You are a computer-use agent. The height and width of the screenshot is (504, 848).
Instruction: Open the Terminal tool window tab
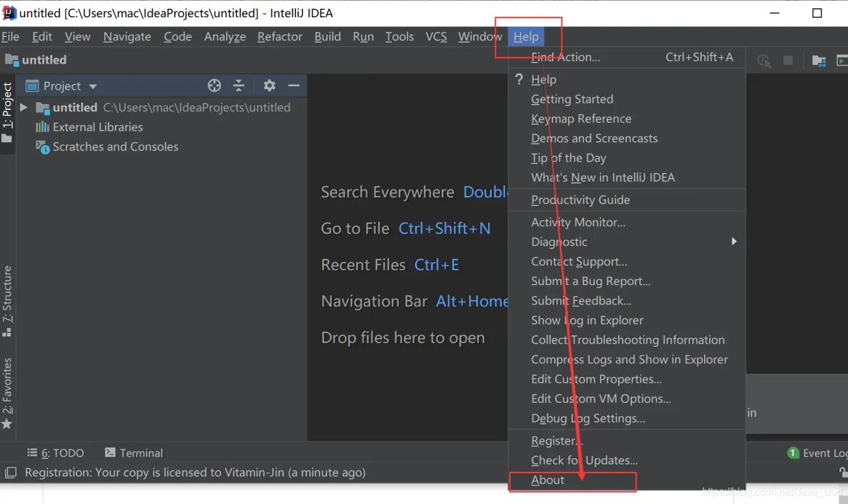pyautogui.click(x=134, y=453)
